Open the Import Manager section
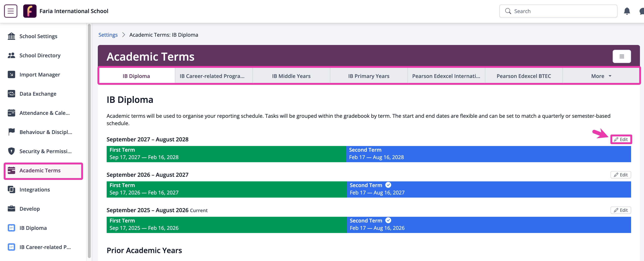 pyautogui.click(x=11, y=74)
